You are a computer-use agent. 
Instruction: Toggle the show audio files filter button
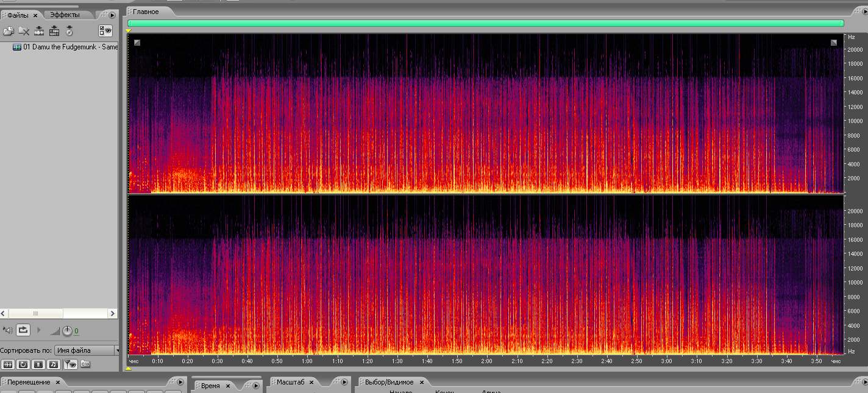[x=8, y=364]
